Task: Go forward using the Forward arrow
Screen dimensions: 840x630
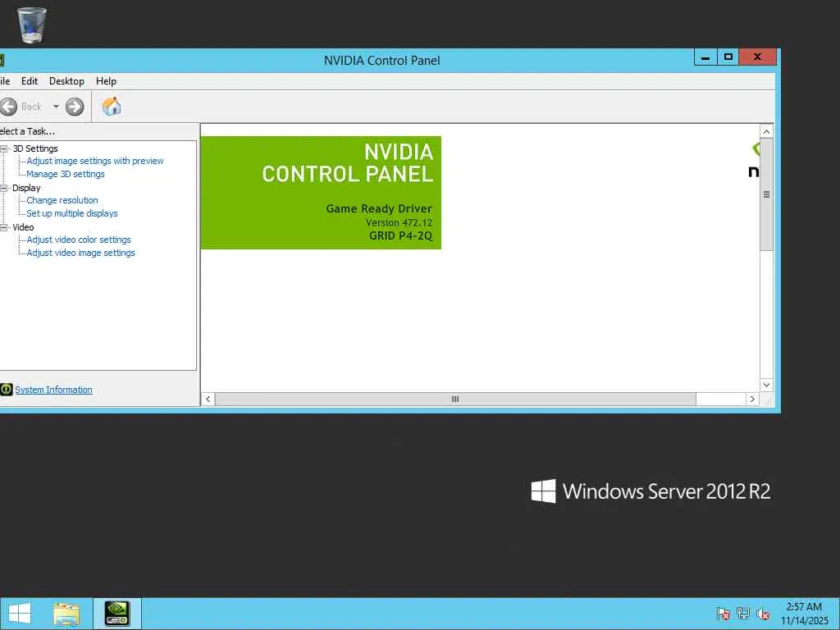Action: click(75, 107)
